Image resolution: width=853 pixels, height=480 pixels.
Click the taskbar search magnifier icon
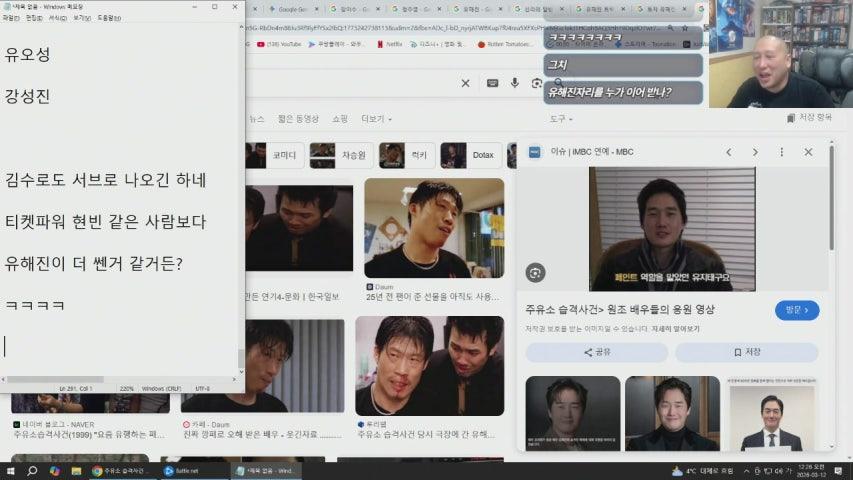click(x=32, y=470)
